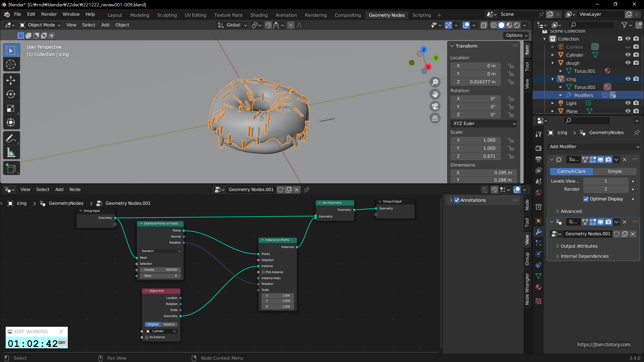Open the Material properties tab icon
This screenshot has height=362, width=644.
538,287
